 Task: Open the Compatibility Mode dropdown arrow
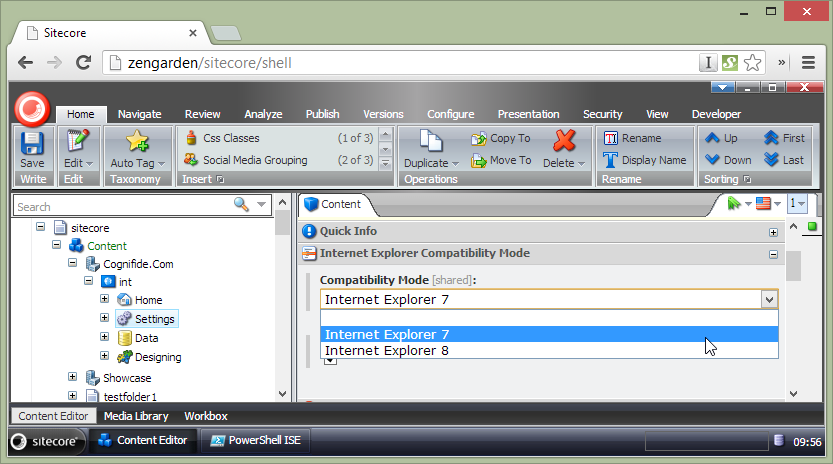(x=767, y=299)
